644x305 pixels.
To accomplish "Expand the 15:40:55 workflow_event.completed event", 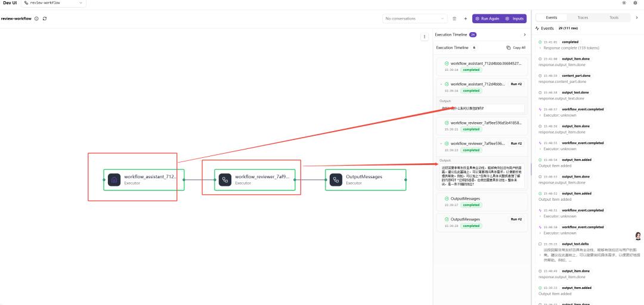I will pos(540,149).
